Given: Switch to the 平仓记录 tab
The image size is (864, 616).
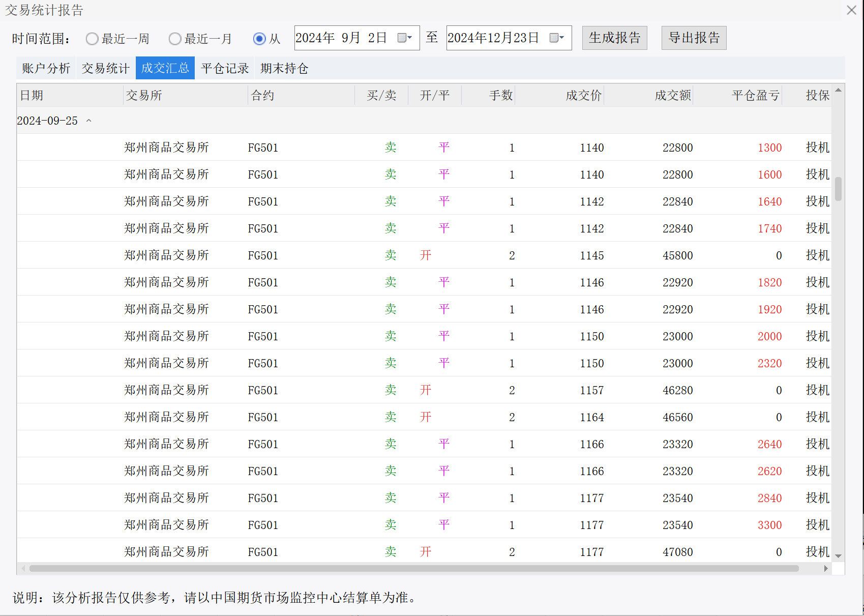Looking at the screenshot, I should pos(225,68).
